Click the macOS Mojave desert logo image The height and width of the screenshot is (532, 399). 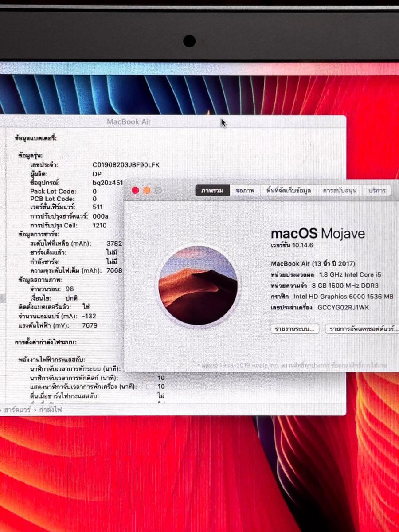coord(198,286)
